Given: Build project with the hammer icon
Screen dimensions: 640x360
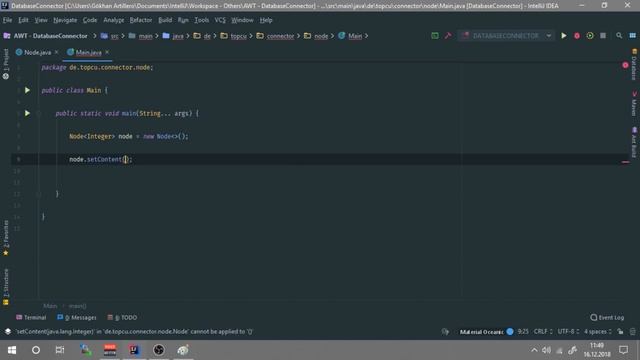Looking at the screenshot, I should click(448, 36).
